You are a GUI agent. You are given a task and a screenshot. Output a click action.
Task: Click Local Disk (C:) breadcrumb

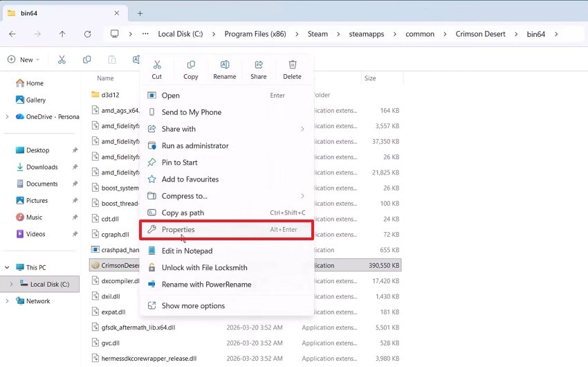pos(181,34)
